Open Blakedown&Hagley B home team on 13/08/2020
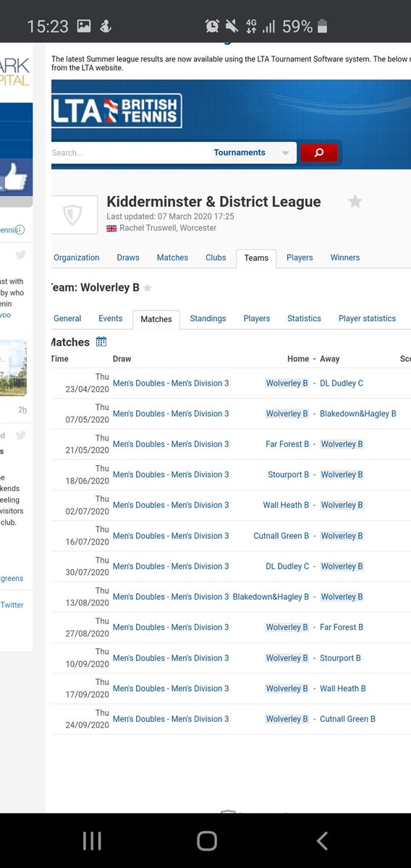 (x=271, y=597)
